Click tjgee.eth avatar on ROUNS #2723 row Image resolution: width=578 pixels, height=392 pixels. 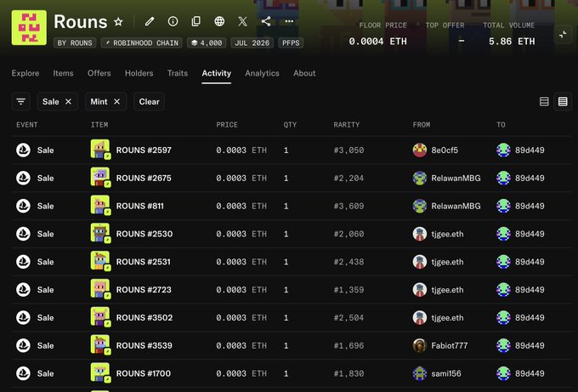tap(420, 289)
